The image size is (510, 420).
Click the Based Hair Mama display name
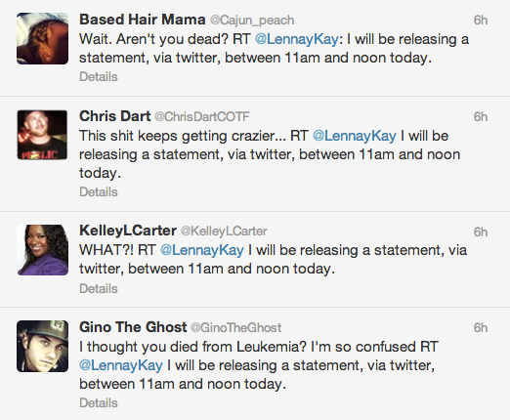143,20
